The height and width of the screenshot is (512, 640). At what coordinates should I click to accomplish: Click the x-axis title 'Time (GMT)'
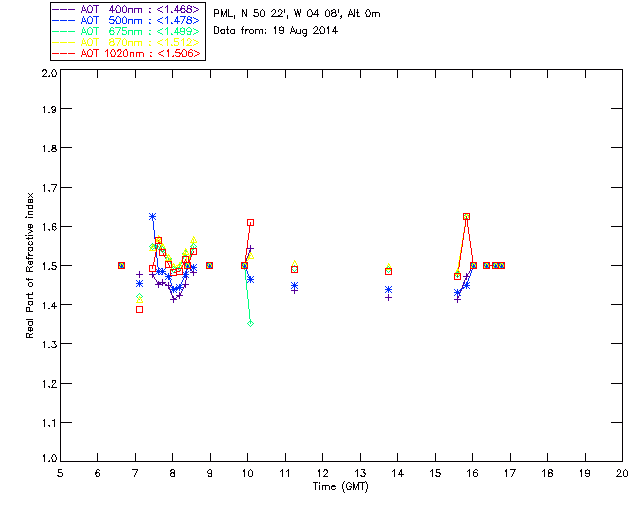(x=340, y=487)
